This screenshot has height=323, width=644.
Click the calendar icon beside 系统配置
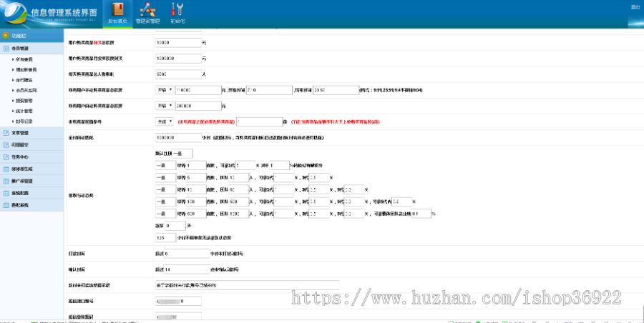6,193
